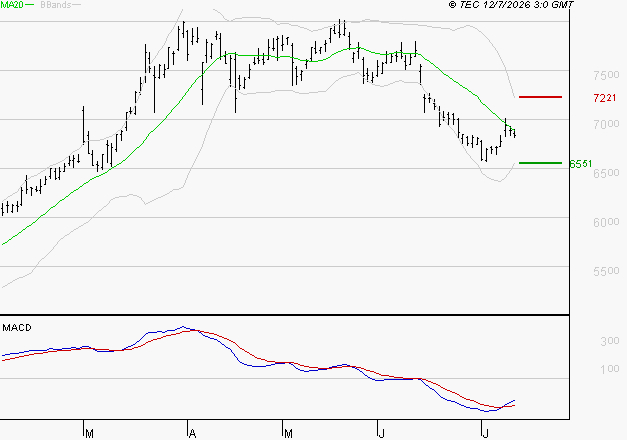Click the TEC copyright timestamp text
Viewport: 627px width, 440px height.
pos(511,5)
